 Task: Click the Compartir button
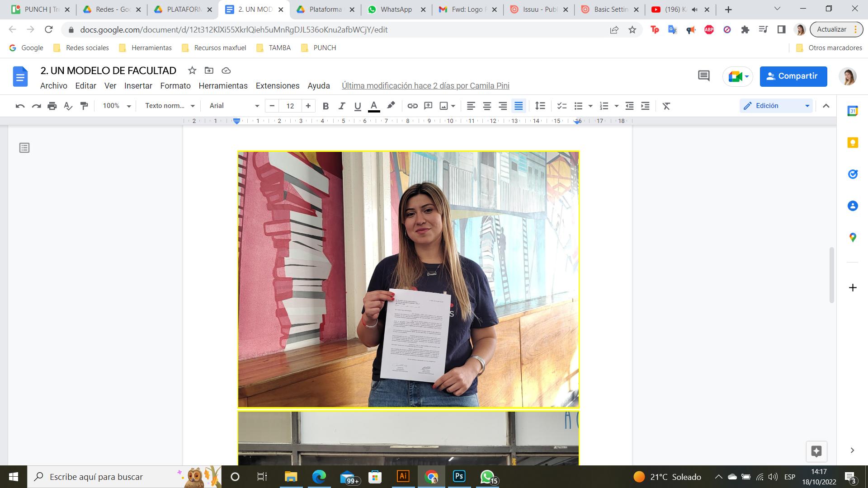tap(793, 76)
